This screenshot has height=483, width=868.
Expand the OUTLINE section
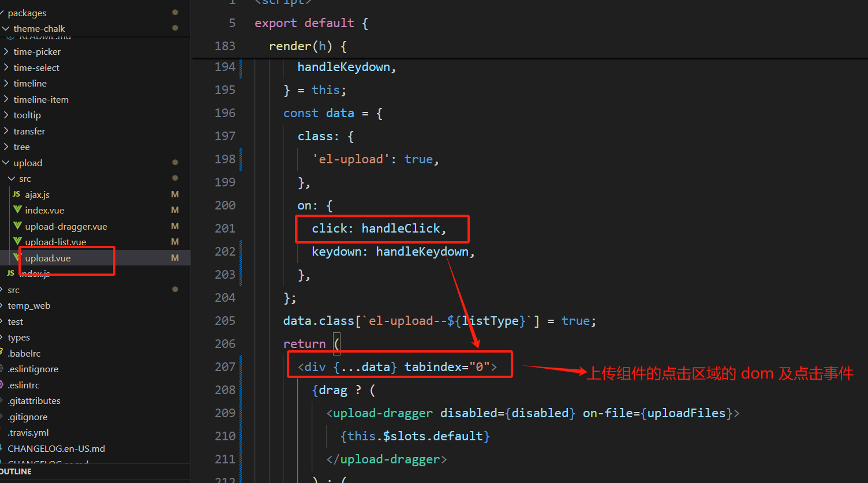pos(16,471)
